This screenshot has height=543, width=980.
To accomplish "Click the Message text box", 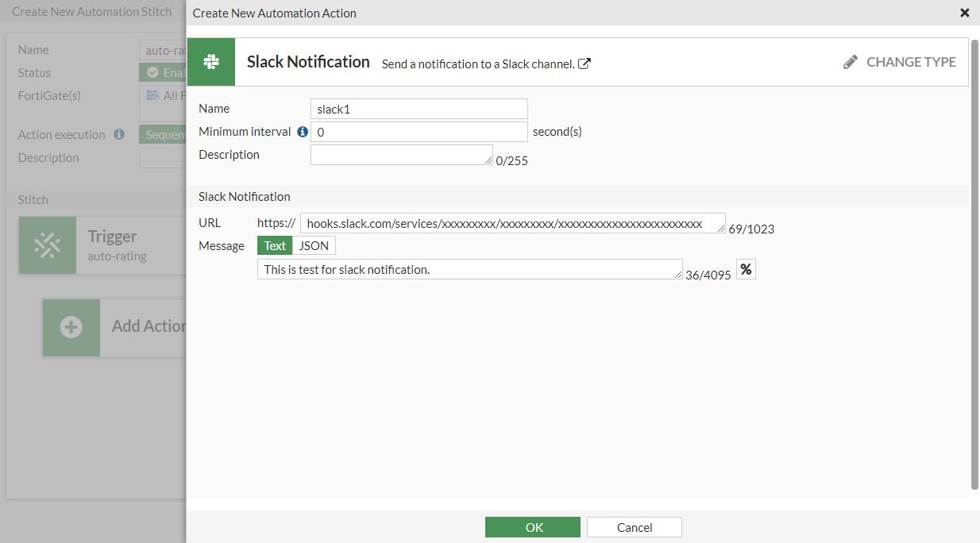I will (x=469, y=269).
